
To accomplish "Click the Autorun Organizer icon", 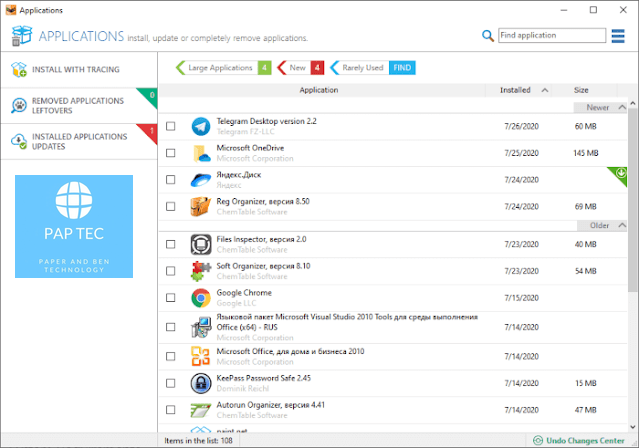I will [x=201, y=410].
